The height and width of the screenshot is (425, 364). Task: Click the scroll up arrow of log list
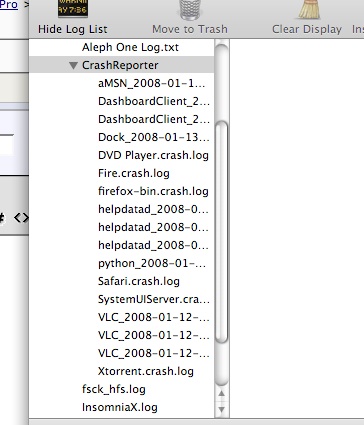point(222,394)
